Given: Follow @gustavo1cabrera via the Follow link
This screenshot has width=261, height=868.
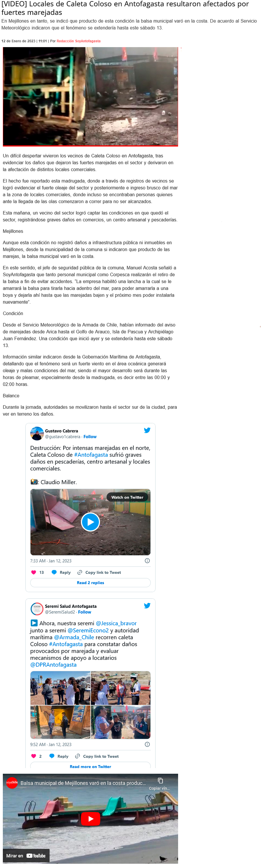Looking at the screenshot, I should 90,437.
